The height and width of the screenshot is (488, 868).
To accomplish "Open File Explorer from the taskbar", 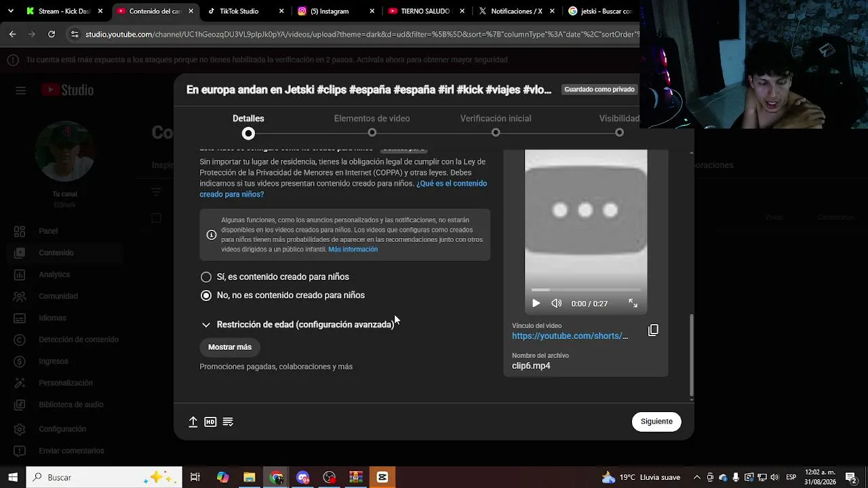I will [x=249, y=477].
